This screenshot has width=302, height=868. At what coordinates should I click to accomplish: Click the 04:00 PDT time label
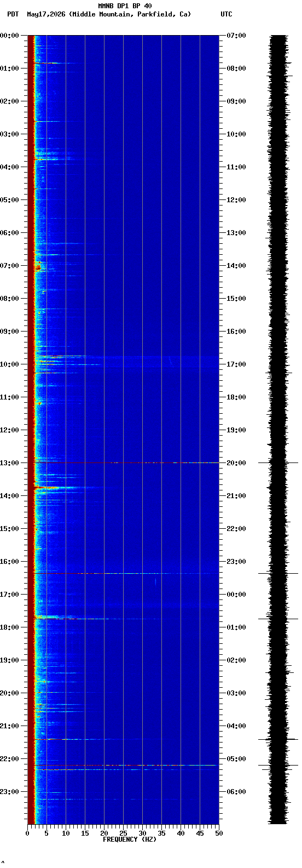(9, 167)
